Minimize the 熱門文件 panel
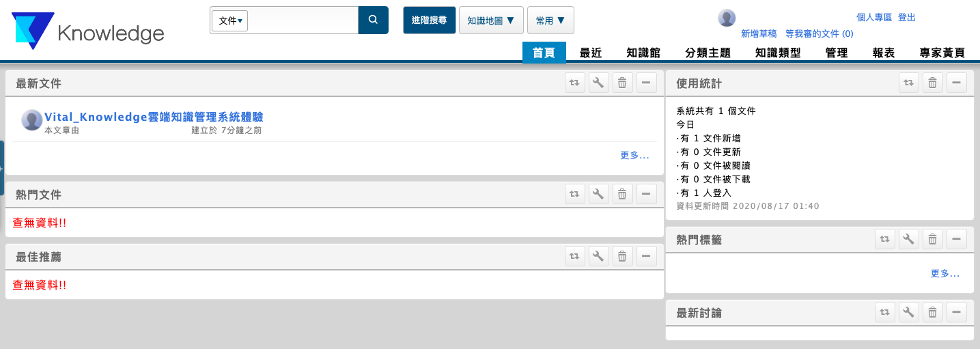Image resolution: width=980 pixels, height=349 pixels. (647, 194)
